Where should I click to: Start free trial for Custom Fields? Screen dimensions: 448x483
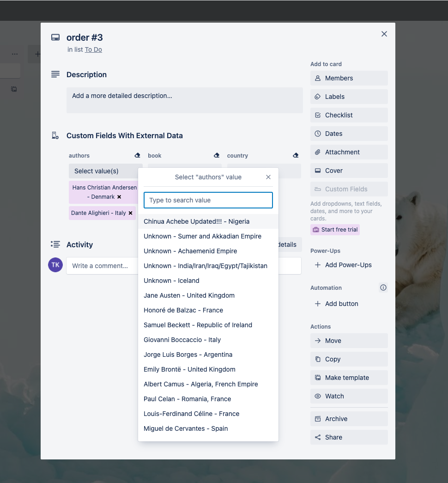[x=335, y=230]
